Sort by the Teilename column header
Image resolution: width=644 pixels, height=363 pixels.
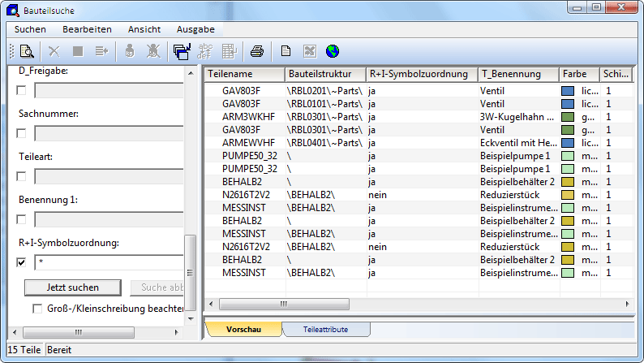pos(243,74)
